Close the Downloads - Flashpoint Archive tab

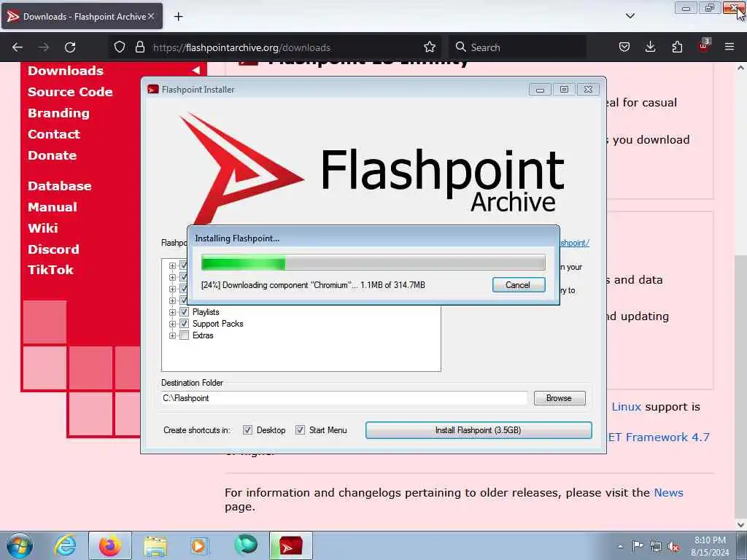point(151,16)
